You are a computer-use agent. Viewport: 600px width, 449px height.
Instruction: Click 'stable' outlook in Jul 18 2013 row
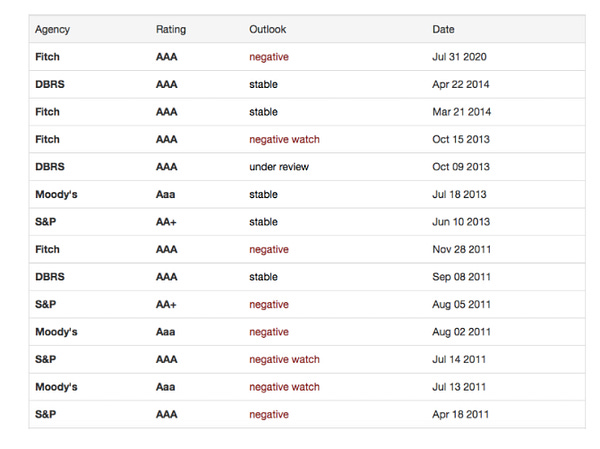pyautogui.click(x=263, y=194)
